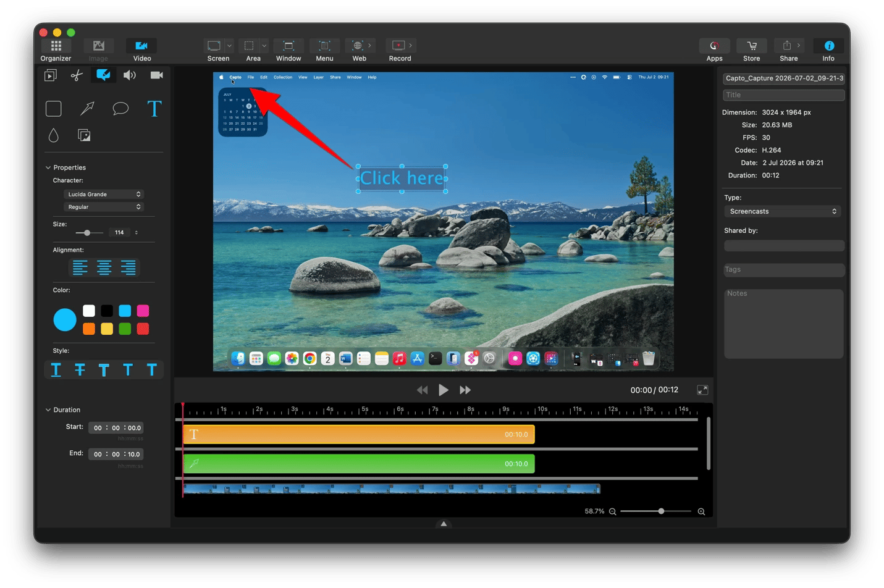Select the Text annotation tool

click(x=154, y=109)
